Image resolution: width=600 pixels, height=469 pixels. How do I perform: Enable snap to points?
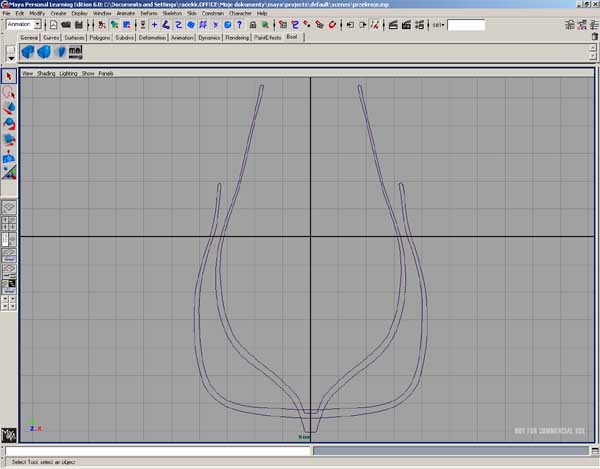tap(307, 25)
